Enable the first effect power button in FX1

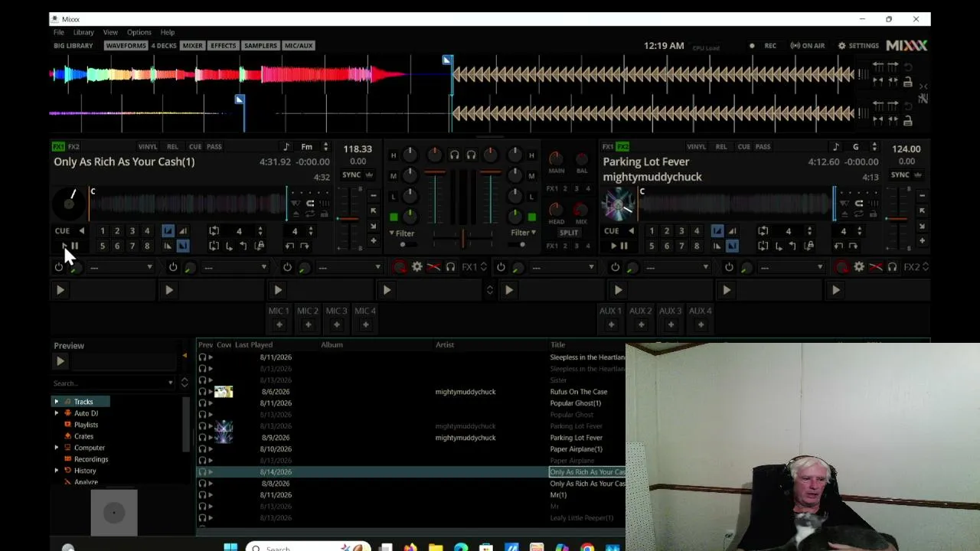58,267
